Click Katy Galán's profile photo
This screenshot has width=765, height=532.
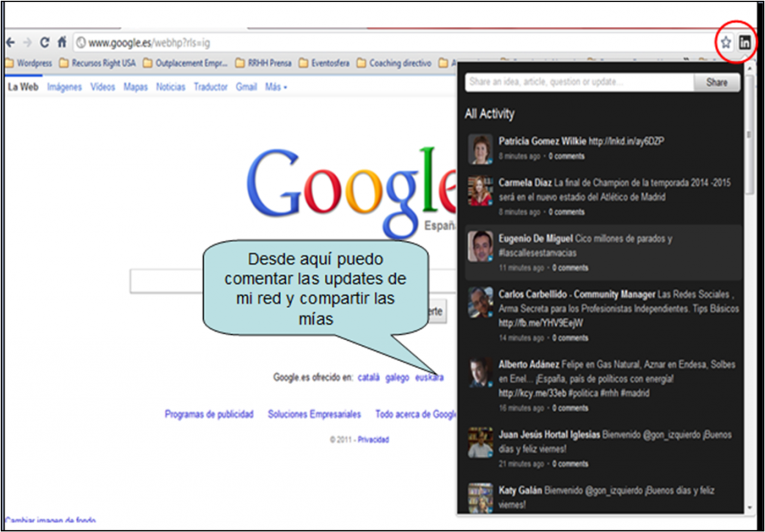(x=480, y=498)
